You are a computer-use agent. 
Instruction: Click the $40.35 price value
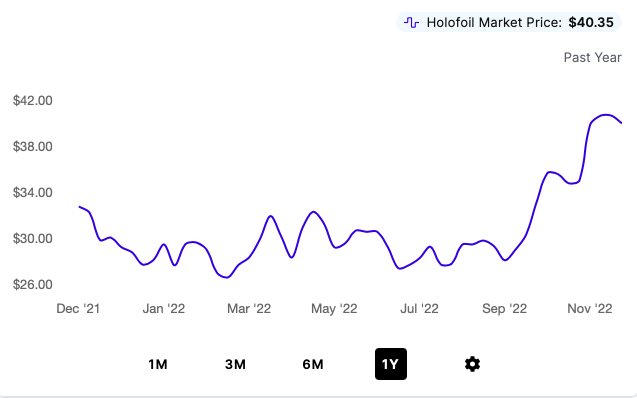[x=591, y=22]
